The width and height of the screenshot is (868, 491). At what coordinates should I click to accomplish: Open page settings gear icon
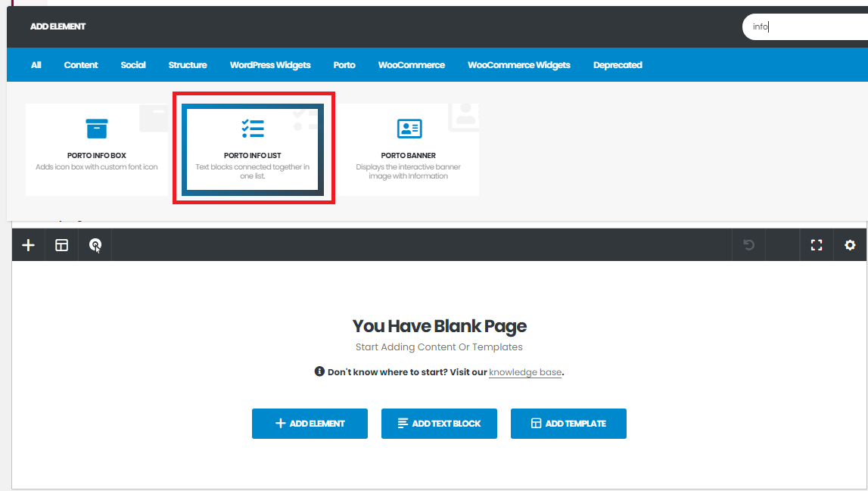[851, 244]
